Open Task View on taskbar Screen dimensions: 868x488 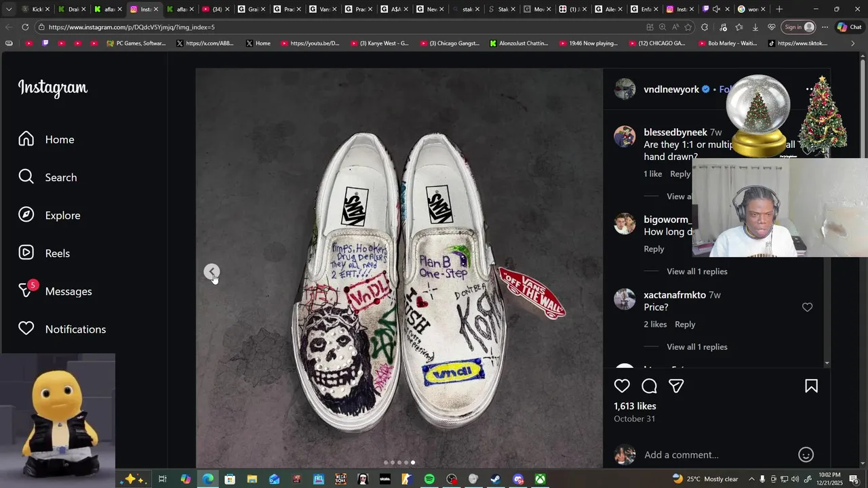(163, 479)
